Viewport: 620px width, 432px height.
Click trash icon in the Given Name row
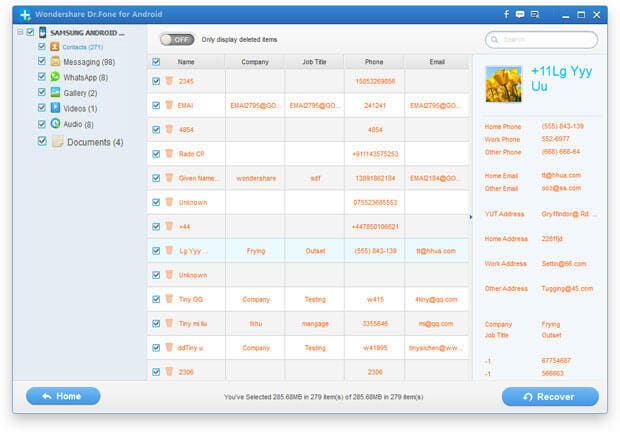coord(169,177)
